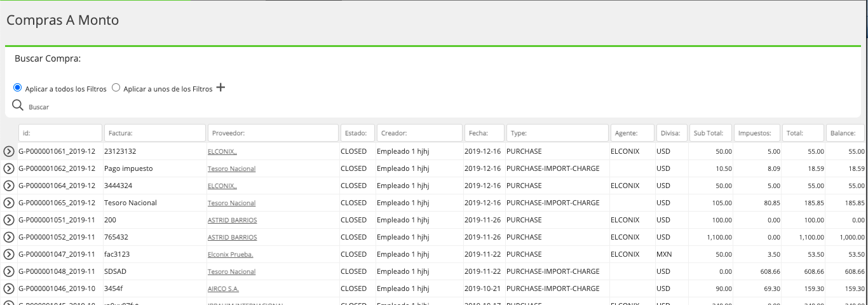Image resolution: width=868 pixels, height=305 pixels.
Task: Click taxes value 69.30
Action: [771, 288]
